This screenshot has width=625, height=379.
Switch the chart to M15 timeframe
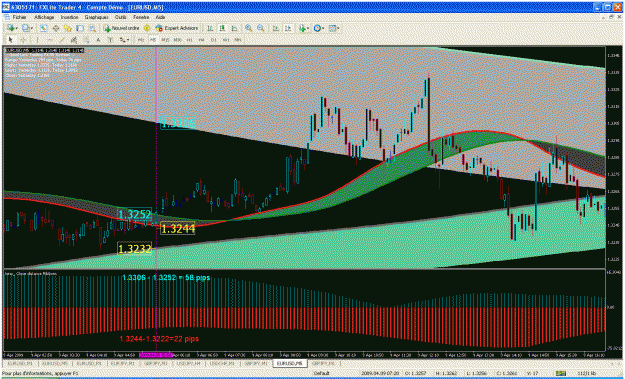(165, 39)
